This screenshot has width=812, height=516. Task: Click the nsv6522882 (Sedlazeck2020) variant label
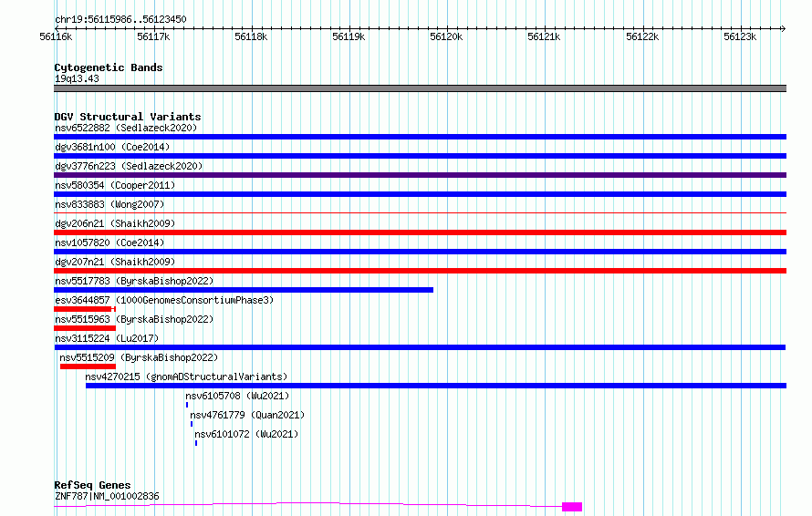coord(126,128)
